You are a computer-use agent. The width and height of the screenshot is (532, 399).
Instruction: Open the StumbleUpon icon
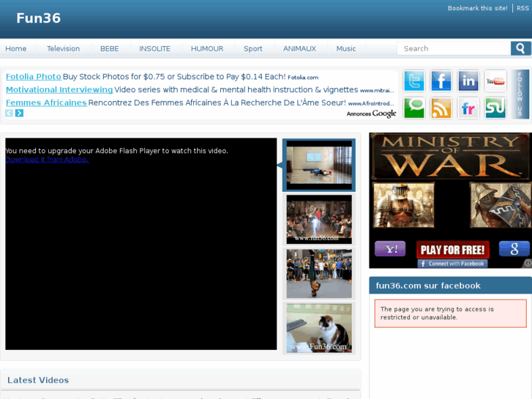[495, 108]
